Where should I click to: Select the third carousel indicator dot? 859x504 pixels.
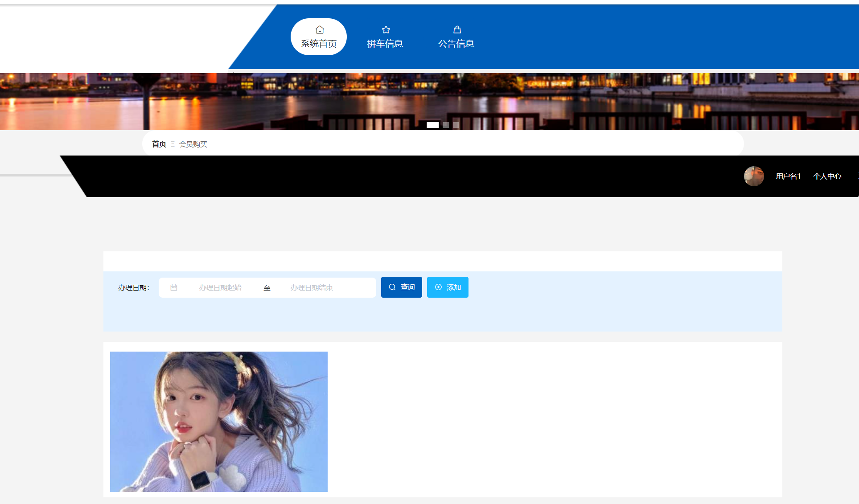click(456, 125)
